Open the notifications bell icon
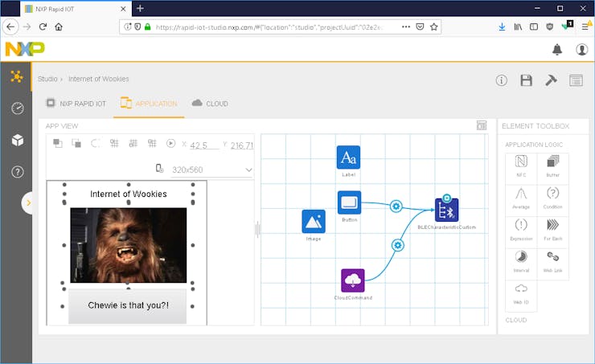Screen dimensions: 595x364 pos(556,50)
